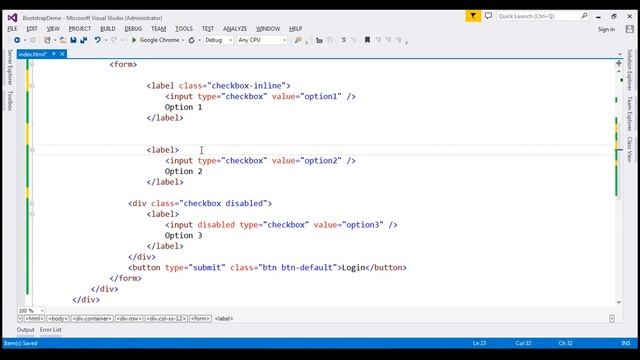The image size is (640, 360).
Task: Undo the last edit
Action: pyautogui.click(x=97, y=40)
